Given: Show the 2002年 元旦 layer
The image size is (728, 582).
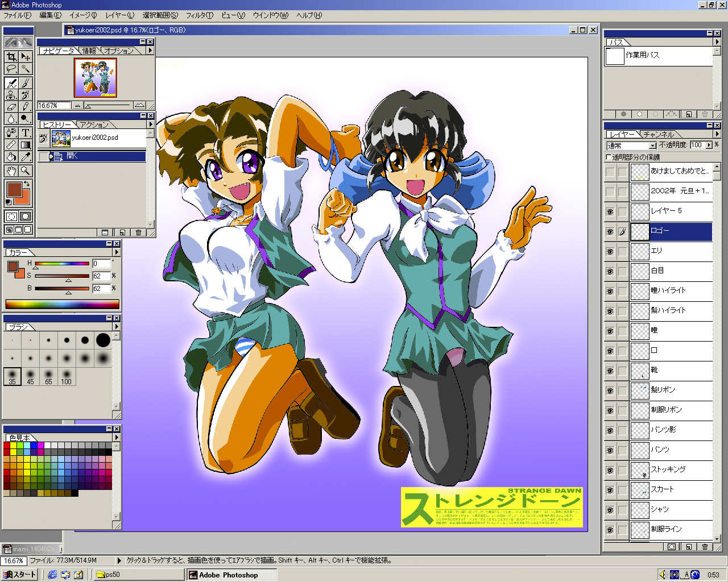Looking at the screenshot, I should pos(610,192).
